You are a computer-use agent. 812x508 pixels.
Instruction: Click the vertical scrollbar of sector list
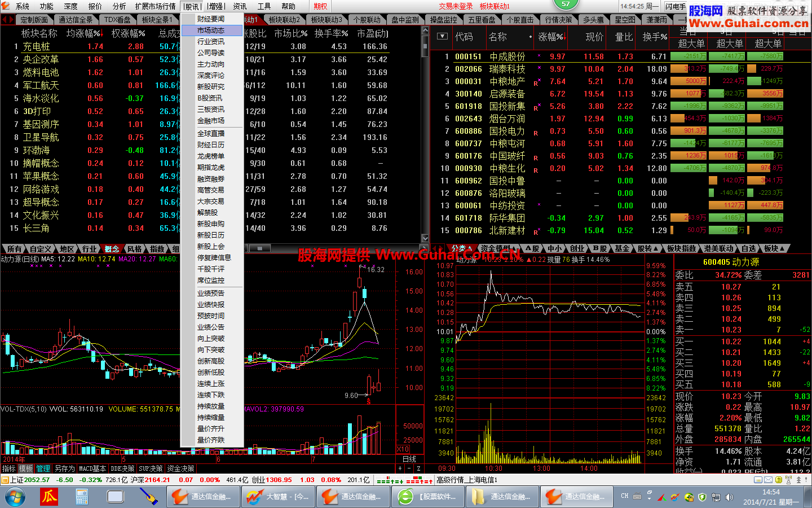point(425,134)
